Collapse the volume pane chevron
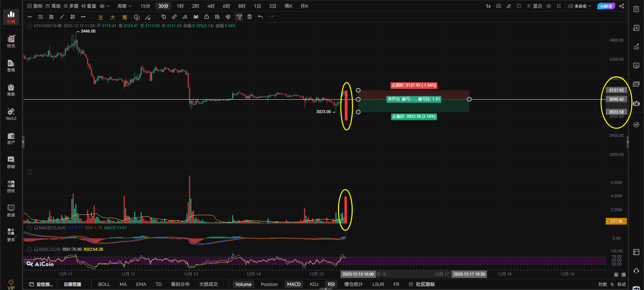644x290 pixels. click(x=30, y=172)
